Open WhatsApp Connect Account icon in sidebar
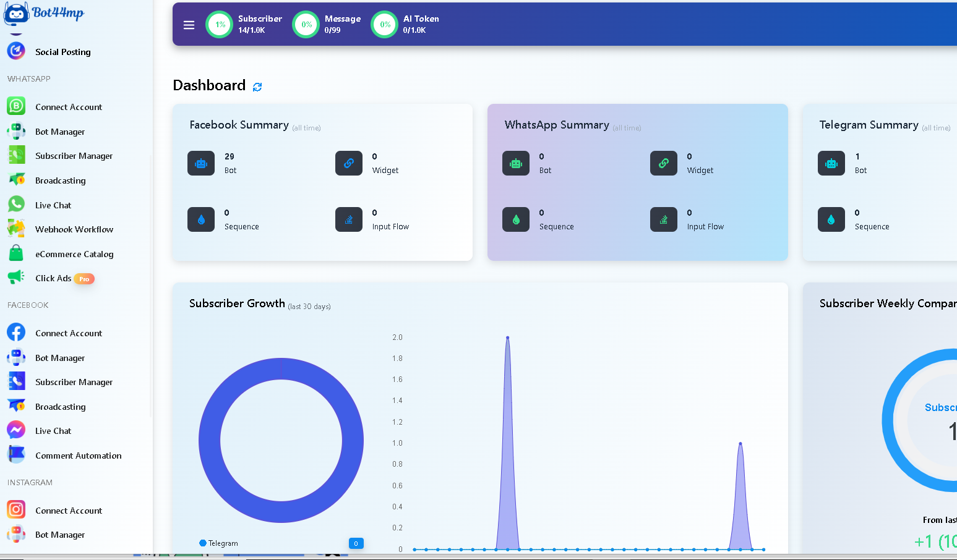 click(x=16, y=106)
